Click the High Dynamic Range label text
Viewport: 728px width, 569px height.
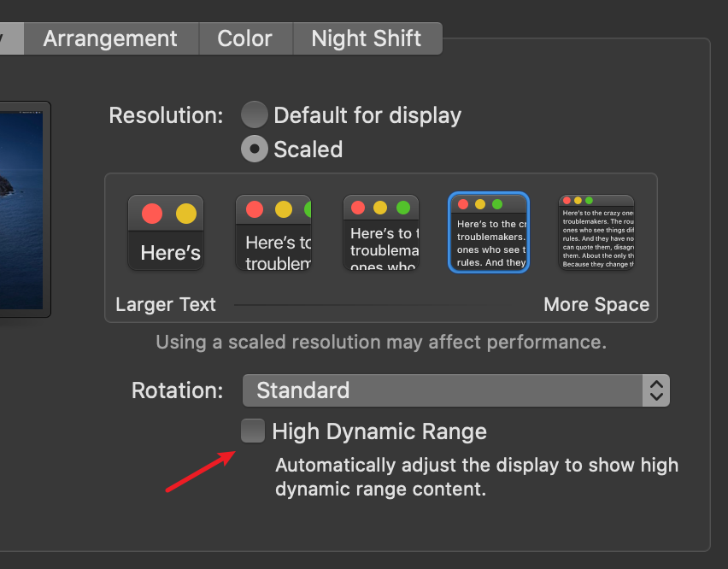[379, 431]
